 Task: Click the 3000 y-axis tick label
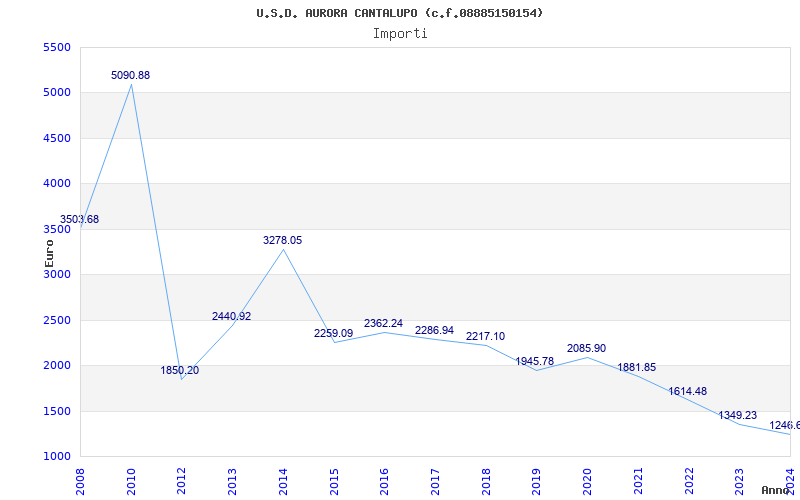click(57, 274)
